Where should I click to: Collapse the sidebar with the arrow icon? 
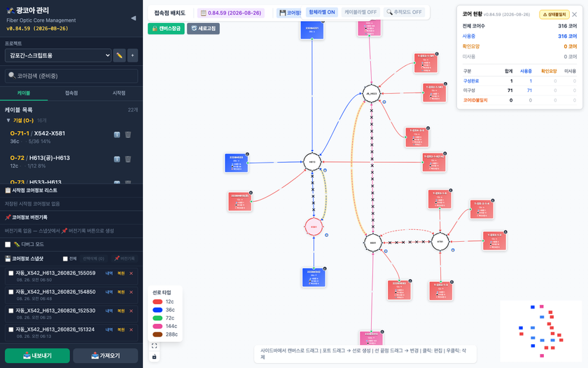[x=133, y=18]
